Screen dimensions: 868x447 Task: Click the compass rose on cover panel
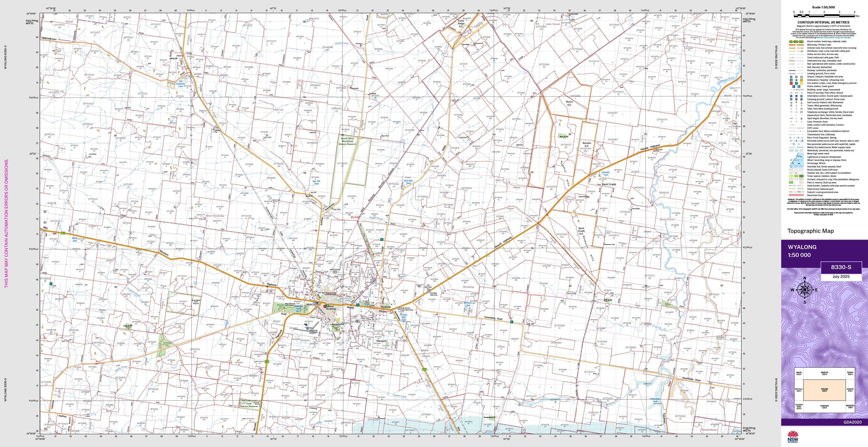[x=805, y=289]
